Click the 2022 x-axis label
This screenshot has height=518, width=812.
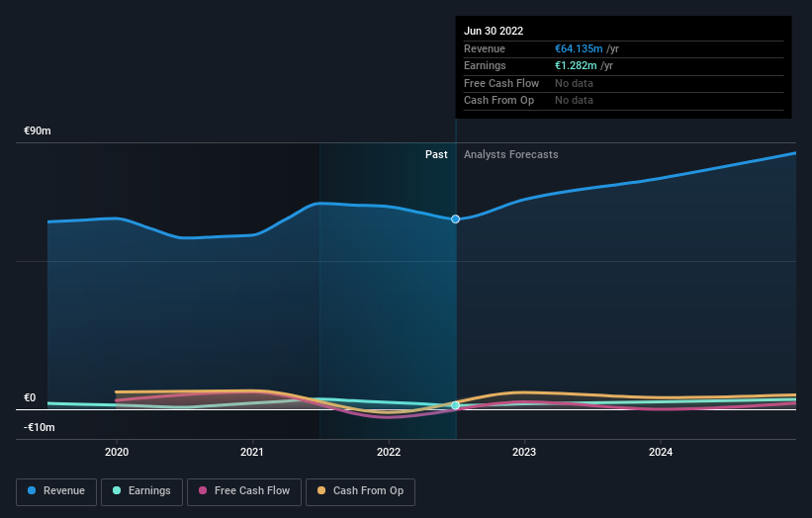point(389,452)
